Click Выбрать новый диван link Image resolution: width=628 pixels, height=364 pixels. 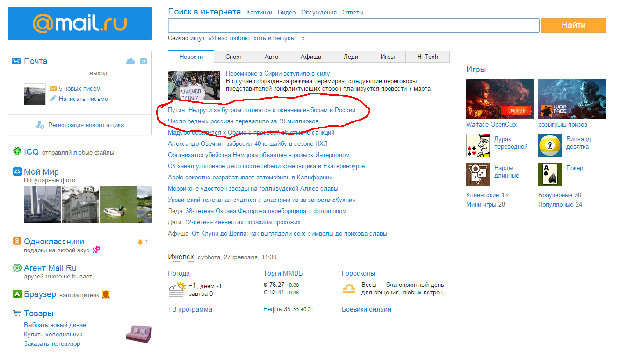pos(55,325)
